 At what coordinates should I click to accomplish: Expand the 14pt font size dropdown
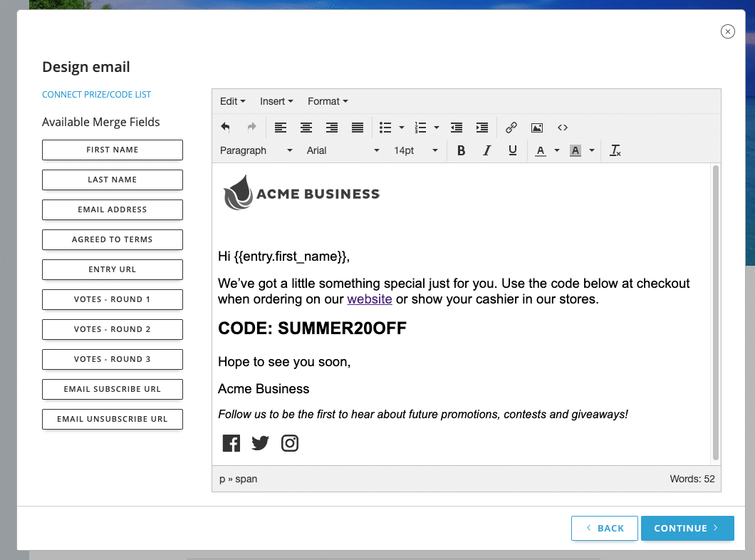(x=415, y=150)
